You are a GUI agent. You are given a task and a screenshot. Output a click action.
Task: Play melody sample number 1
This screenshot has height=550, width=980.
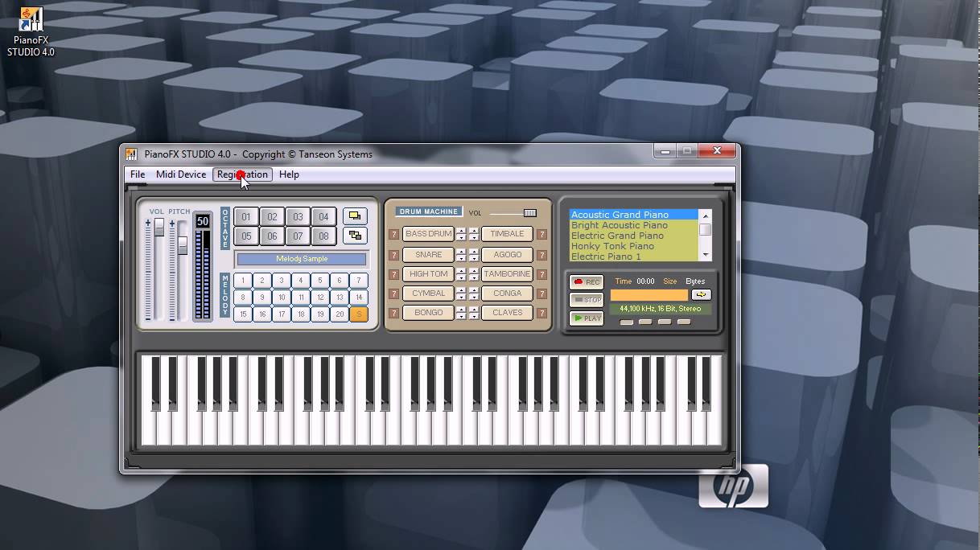pyautogui.click(x=243, y=281)
